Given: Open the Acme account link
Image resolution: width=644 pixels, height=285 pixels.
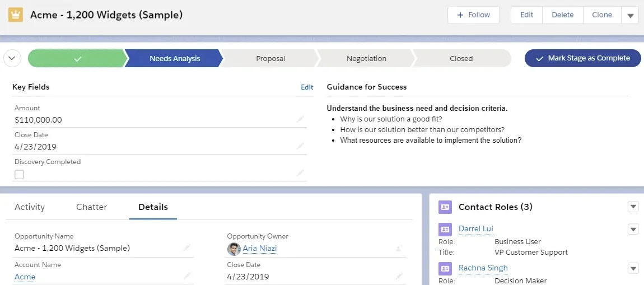Looking at the screenshot, I should 25,277.
